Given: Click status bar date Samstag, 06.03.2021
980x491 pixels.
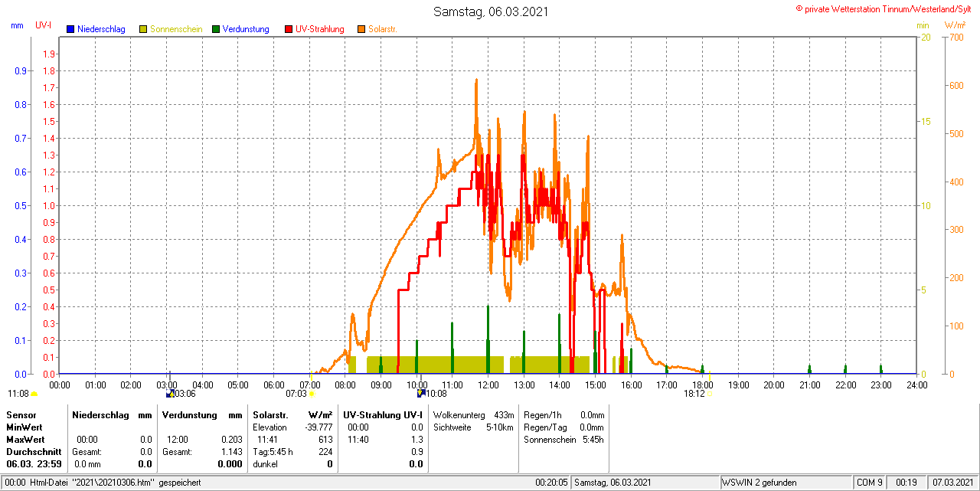Looking at the screenshot, I should tap(612, 483).
